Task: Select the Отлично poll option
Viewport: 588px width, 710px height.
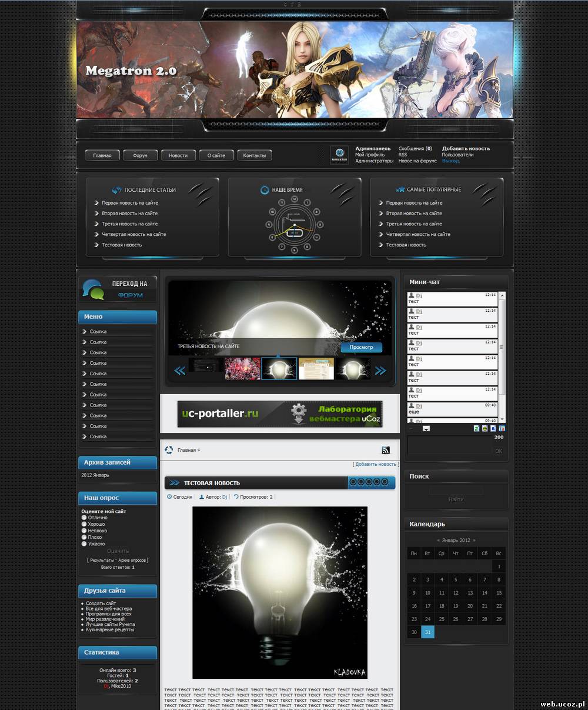Action: pos(84,518)
